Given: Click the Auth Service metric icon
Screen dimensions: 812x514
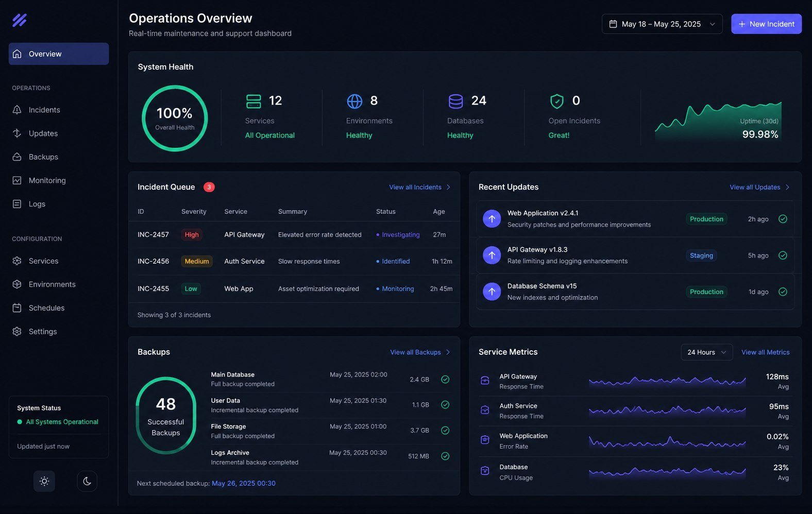Looking at the screenshot, I should [x=485, y=410].
